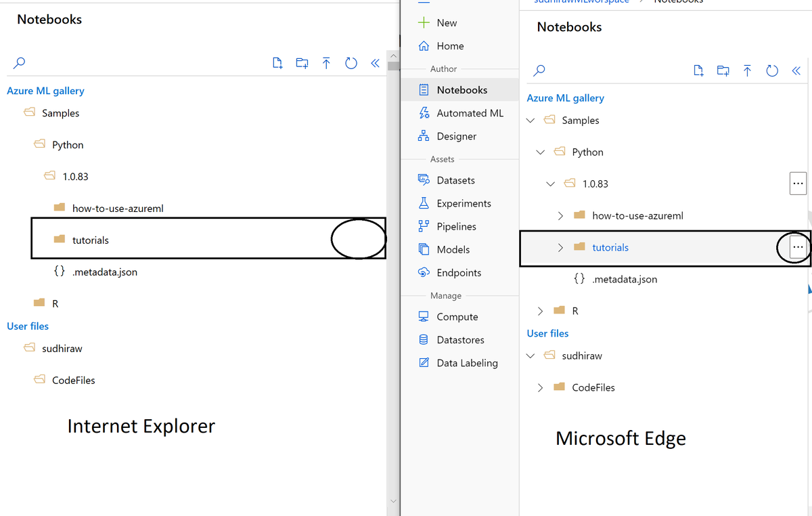Expand the how-to-use-azureml folder in Edge

coord(560,215)
